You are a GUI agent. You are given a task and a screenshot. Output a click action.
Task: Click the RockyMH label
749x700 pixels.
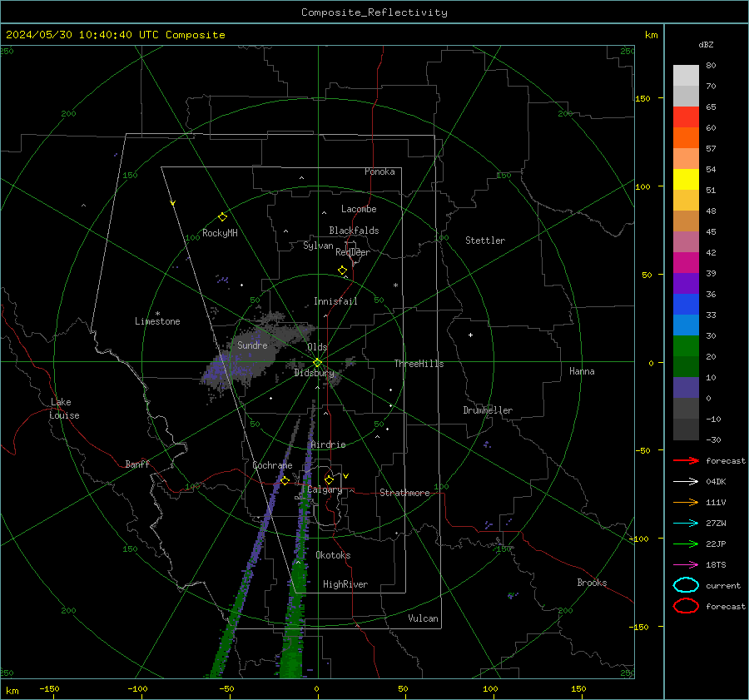coord(220,233)
